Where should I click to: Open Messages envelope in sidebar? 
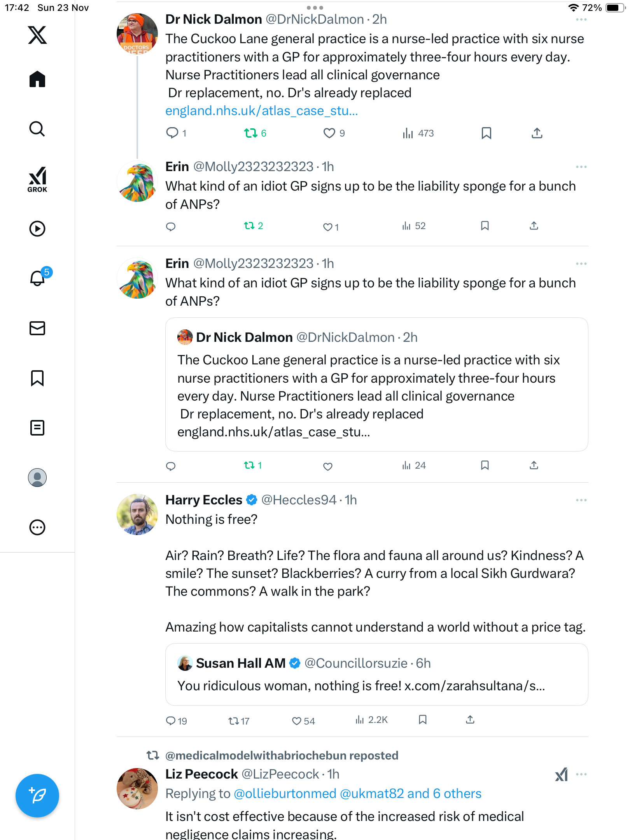coord(37,328)
